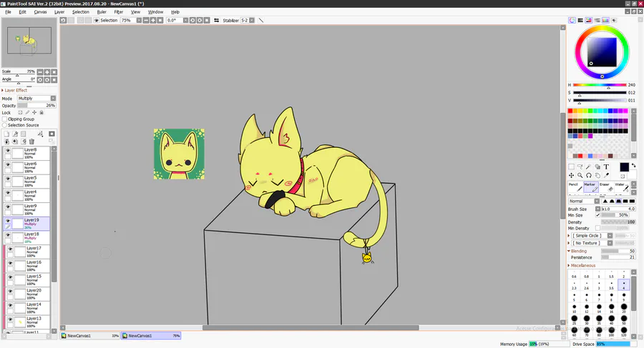Select Layer5 in the layer list
The width and height of the screenshot is (644, 348).
[x=27, y=182]
